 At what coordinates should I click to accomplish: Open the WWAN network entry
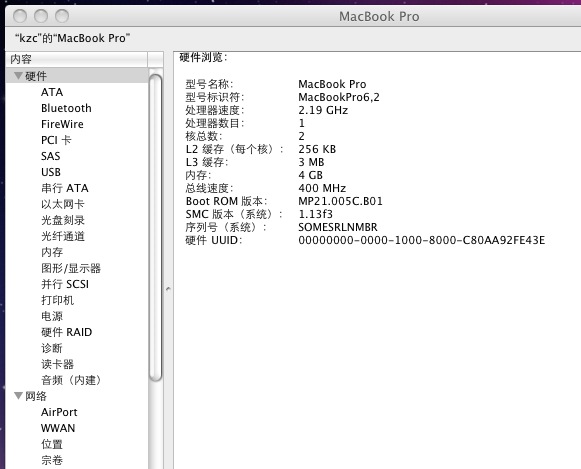58,428
